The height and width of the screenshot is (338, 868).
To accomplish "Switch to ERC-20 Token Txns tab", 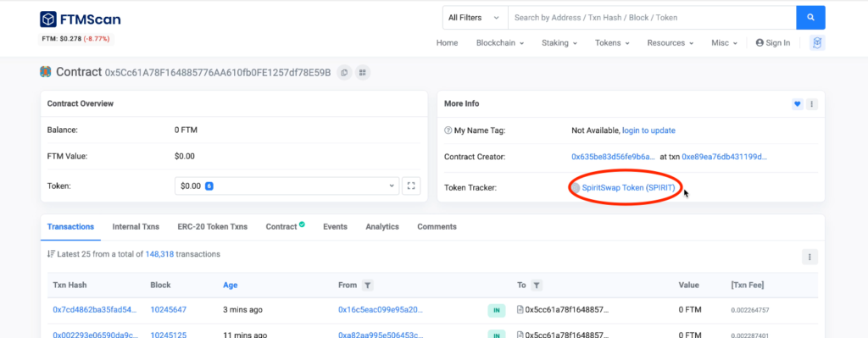I will [213, 227].
